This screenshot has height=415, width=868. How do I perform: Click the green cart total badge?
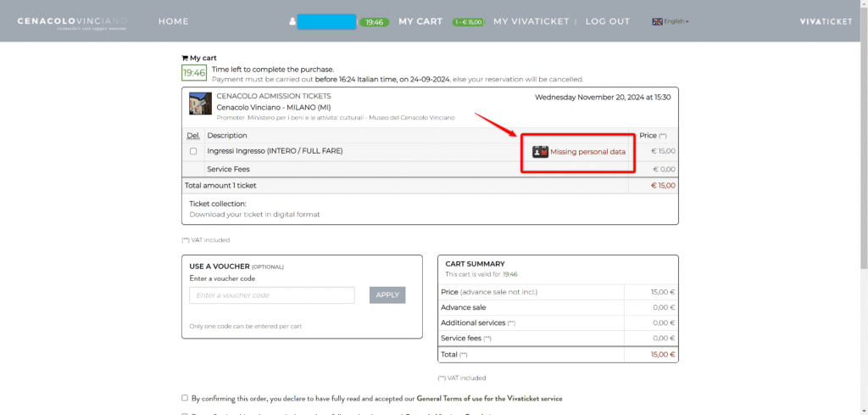[x=468, y=22]
